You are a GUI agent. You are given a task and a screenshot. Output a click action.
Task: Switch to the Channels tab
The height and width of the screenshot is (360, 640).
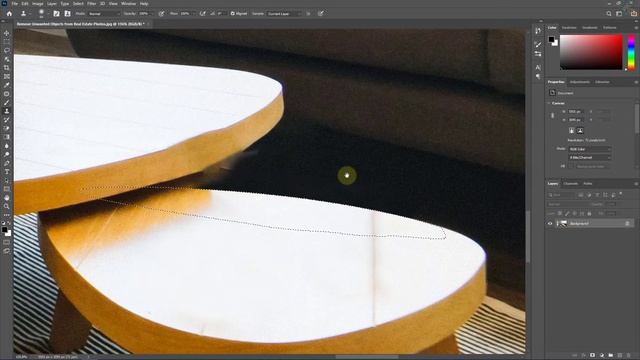click(x=571, y=184)
